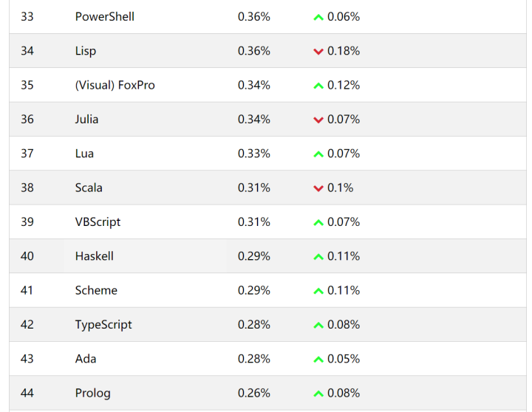Select the TypeScript language name

pyautogui.click(x=103, y=324)
